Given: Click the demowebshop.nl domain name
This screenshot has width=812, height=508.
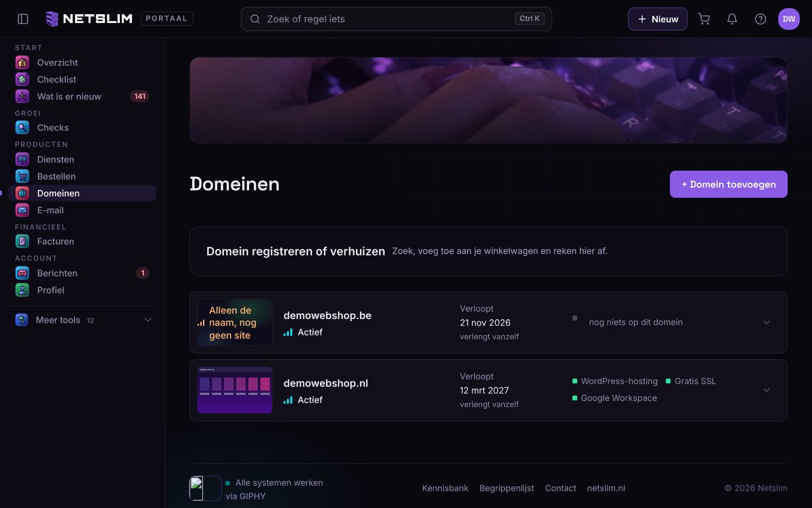Looking at the screenshot, I should 325,383.
